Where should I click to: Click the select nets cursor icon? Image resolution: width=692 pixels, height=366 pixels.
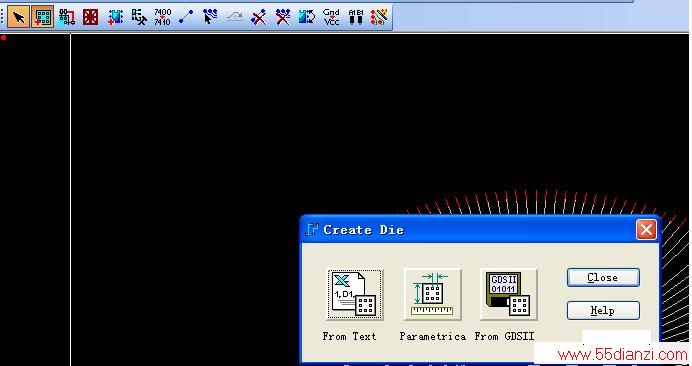(x=210, y=17)
